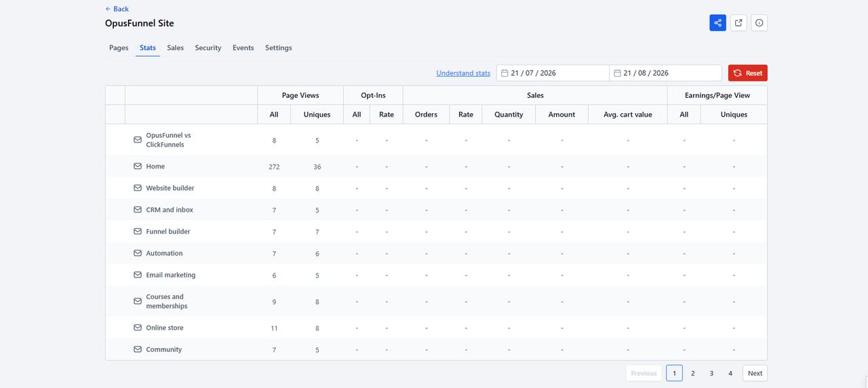
Task: Click the info circle icon
Action: pyautogui.click(x=759, y=23)
